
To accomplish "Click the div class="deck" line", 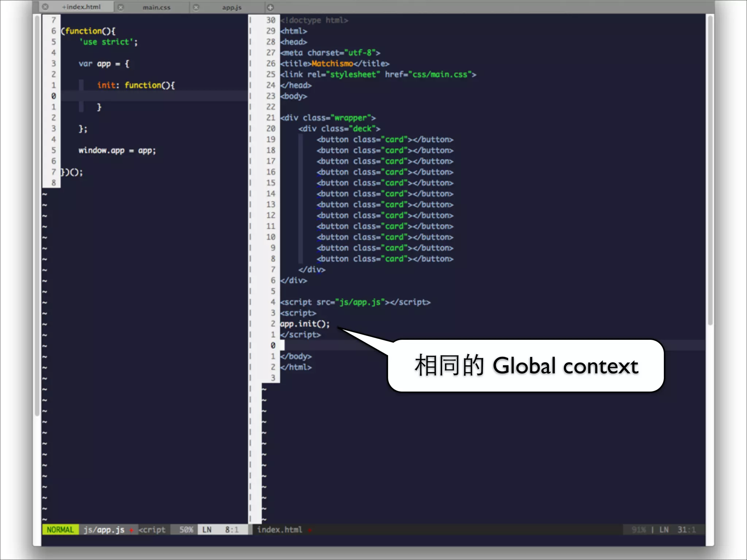I will tap(339, 129).
